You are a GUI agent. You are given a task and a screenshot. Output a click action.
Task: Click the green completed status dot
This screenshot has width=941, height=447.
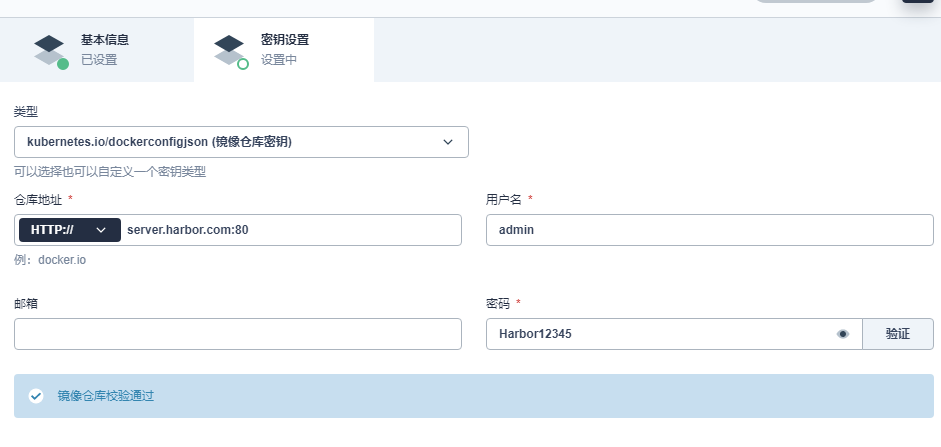(x=63, y=64)
